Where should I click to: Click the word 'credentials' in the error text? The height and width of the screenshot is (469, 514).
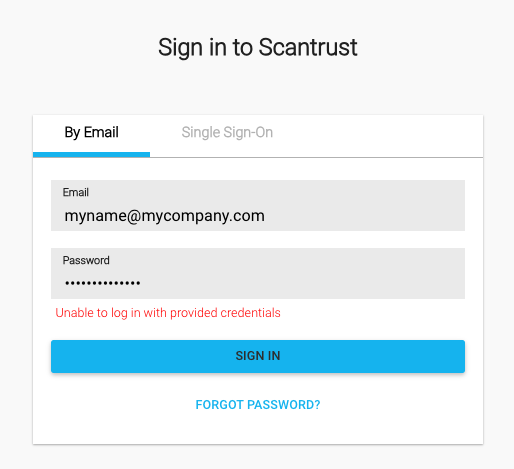pyautogui.click(x=251, y=313)
